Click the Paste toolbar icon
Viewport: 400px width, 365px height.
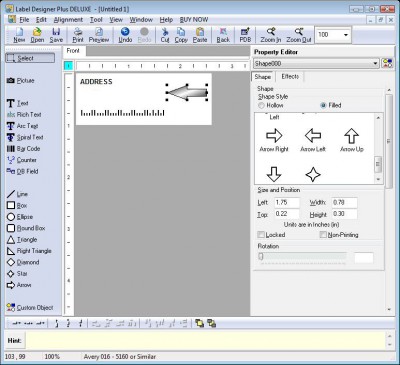(200, 35)
